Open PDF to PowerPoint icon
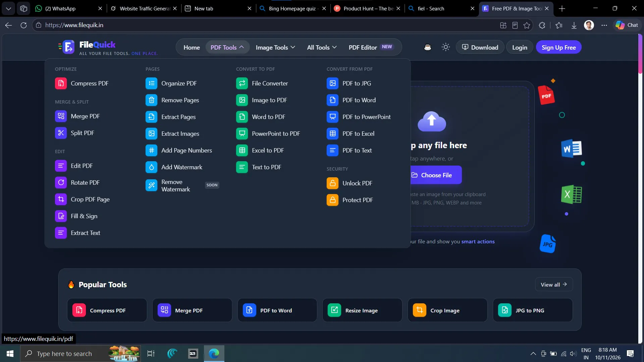 tap(332, 117)
